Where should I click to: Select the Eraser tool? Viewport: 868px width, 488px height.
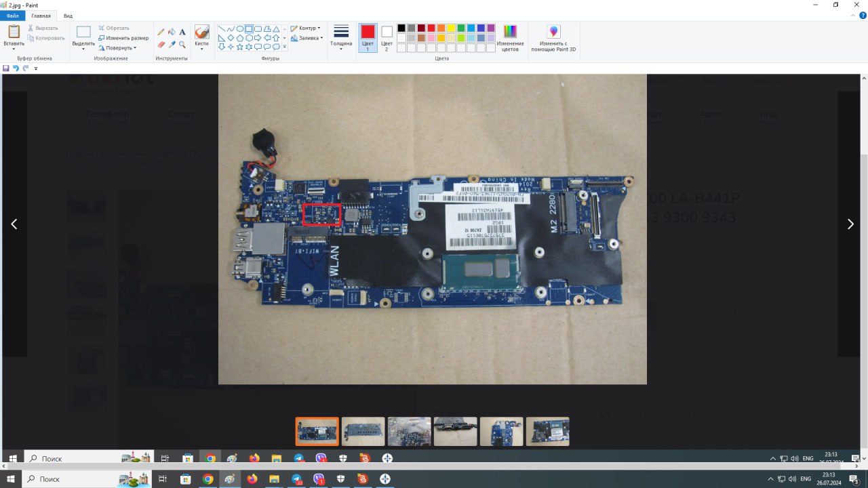(161, 44)
